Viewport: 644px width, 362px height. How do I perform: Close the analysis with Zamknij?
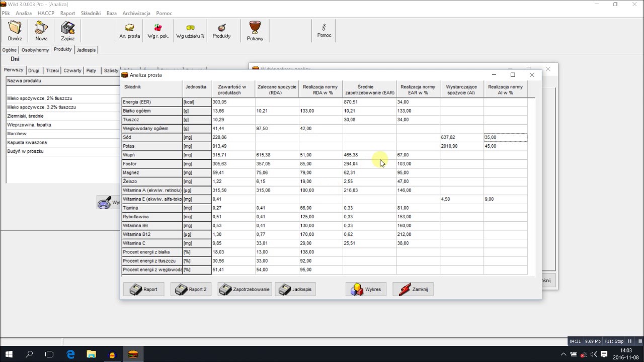[413, 289]
